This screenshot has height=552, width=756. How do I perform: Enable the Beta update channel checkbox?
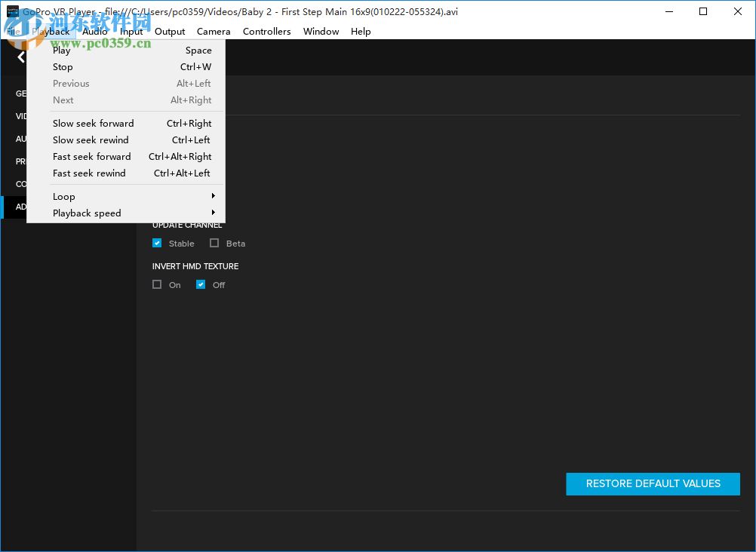point(214,243)
